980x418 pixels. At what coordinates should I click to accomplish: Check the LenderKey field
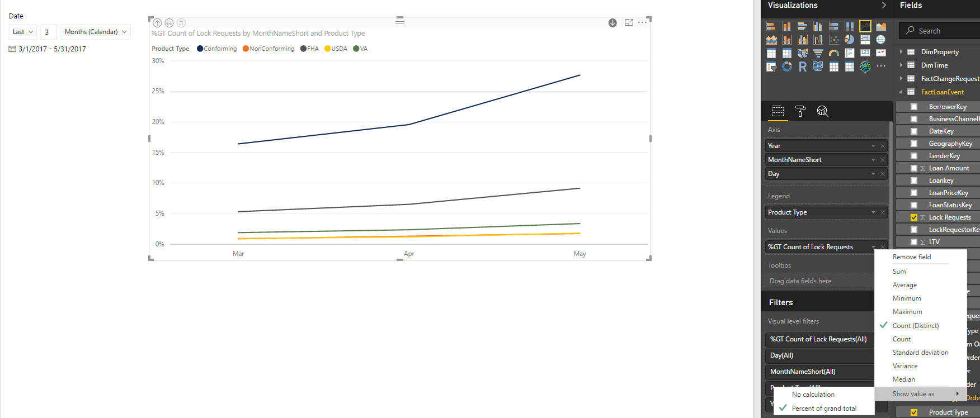click(x=914, y=156)
